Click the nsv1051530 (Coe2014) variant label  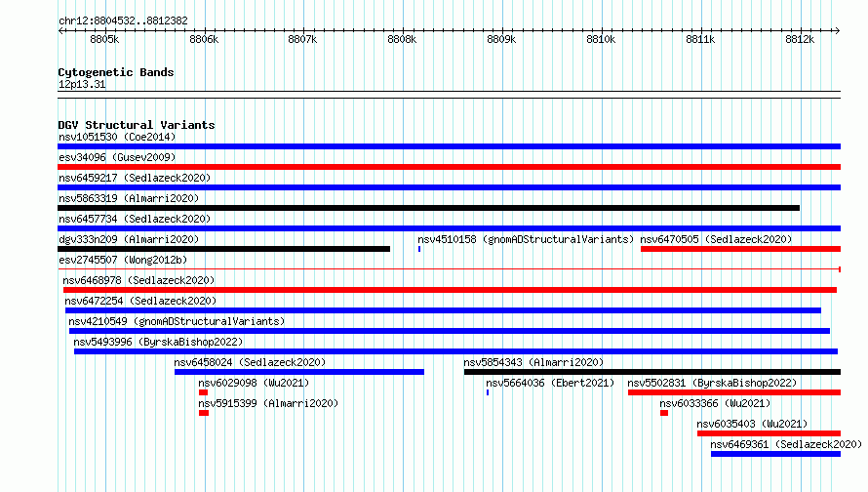point(117,137)
